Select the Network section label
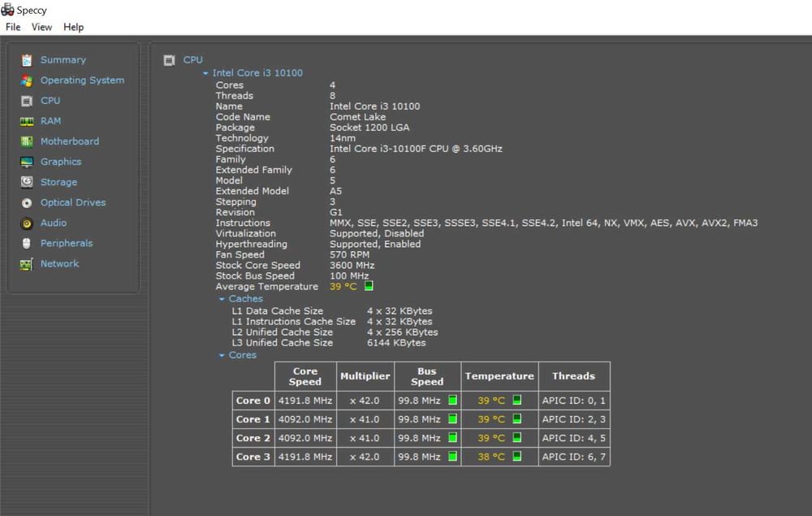This screenshot has height=516, width=812. coord(60,264)
